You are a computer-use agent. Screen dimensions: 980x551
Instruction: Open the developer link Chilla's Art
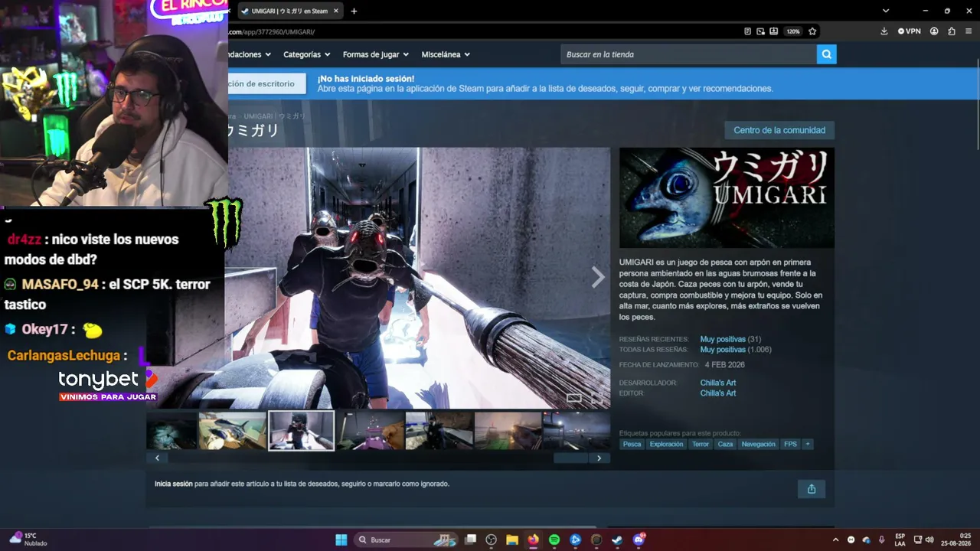coord(718,383)
